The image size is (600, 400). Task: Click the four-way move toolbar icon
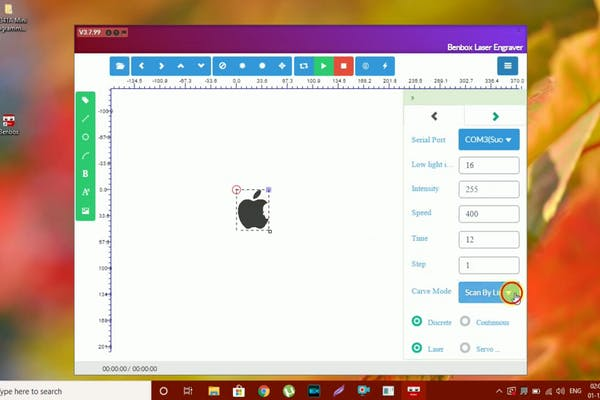tap(282, 66)
